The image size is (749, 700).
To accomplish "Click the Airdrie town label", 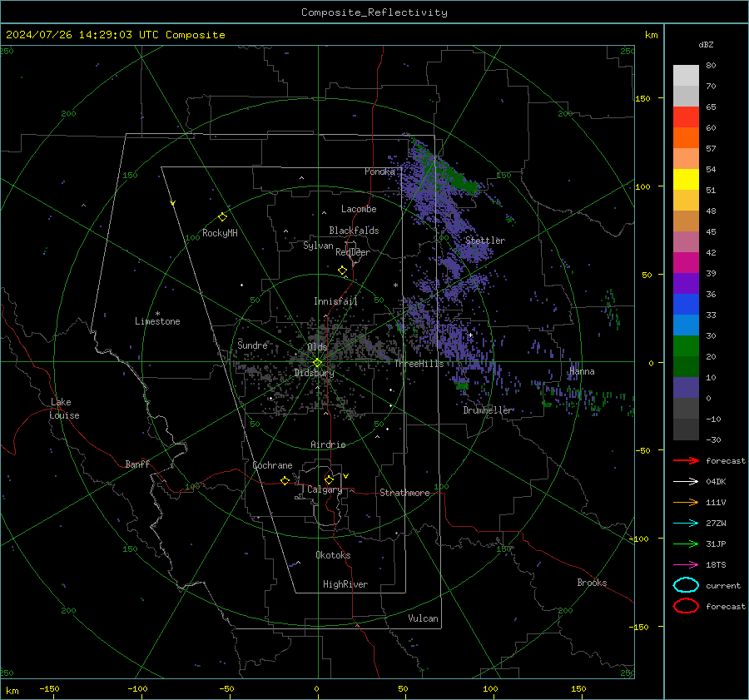I will tap(328, 444).
